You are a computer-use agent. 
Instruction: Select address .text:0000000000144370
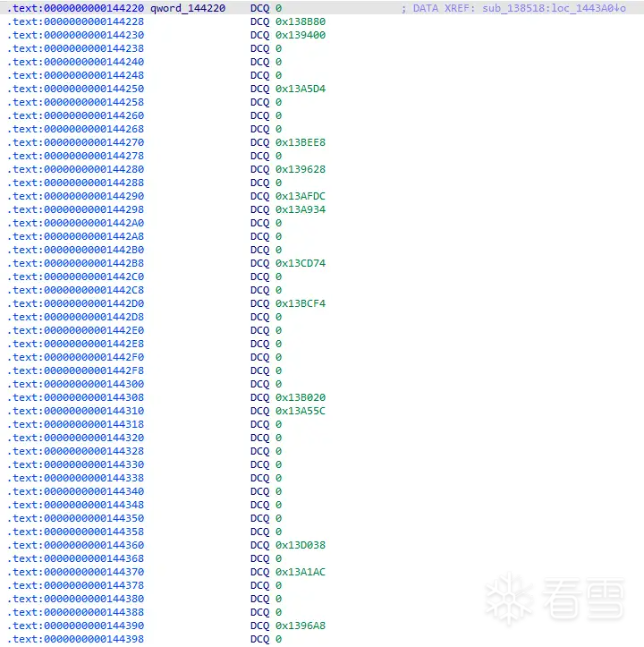coord(75,572)
